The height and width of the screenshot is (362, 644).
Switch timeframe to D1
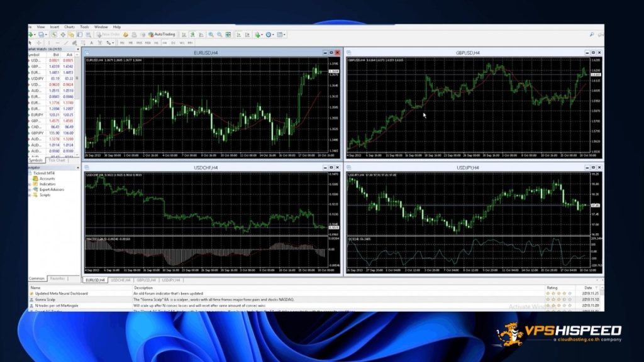pyautogui.click(x=173, y=43)
